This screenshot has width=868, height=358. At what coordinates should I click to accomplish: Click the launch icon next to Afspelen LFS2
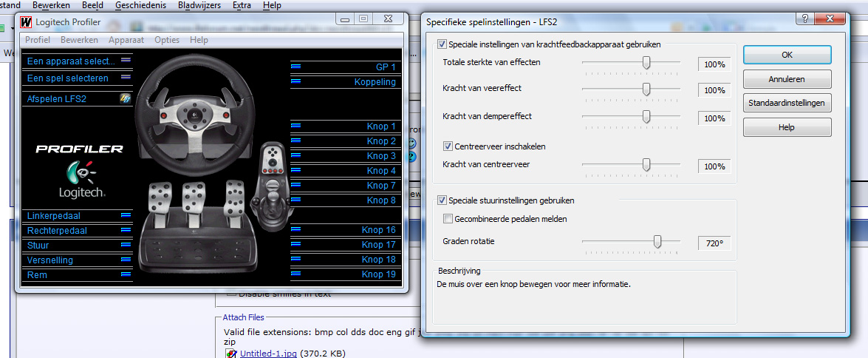[x=125, y=99]
